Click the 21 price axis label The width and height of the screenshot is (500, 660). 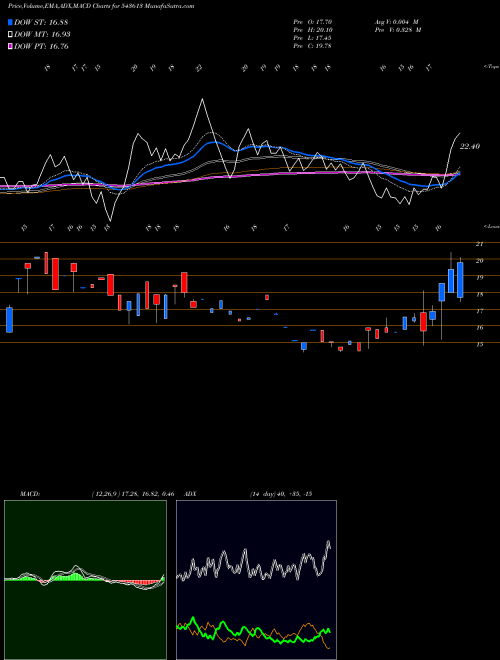click(480, 244)
